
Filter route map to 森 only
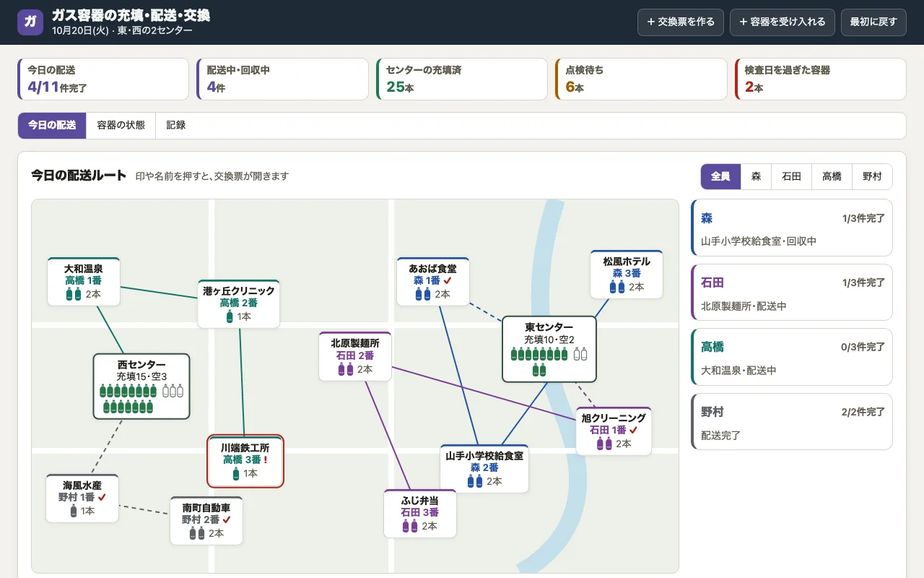[x=757, y=176]
